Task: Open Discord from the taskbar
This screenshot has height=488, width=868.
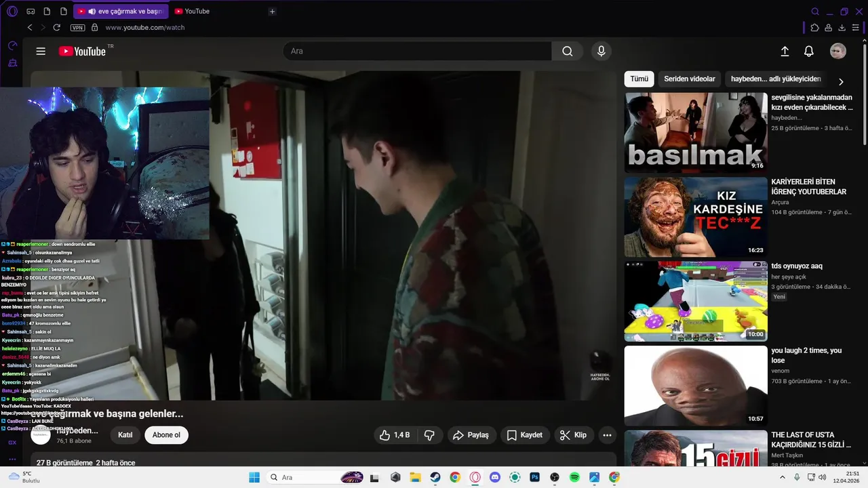Action: 495,477
